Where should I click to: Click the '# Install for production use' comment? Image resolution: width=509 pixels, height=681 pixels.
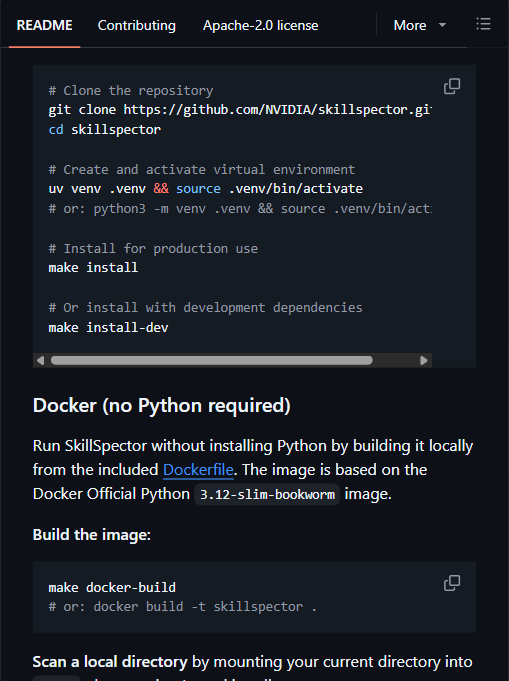(x=153, y=248)
